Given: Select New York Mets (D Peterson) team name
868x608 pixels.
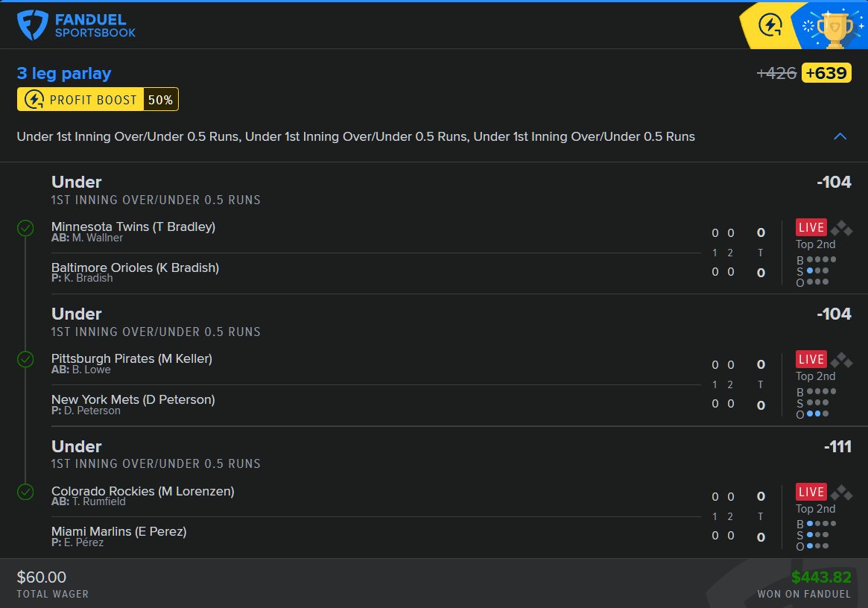Looking at the screenshot, I should pyautogui.click(x=133, y=399).
